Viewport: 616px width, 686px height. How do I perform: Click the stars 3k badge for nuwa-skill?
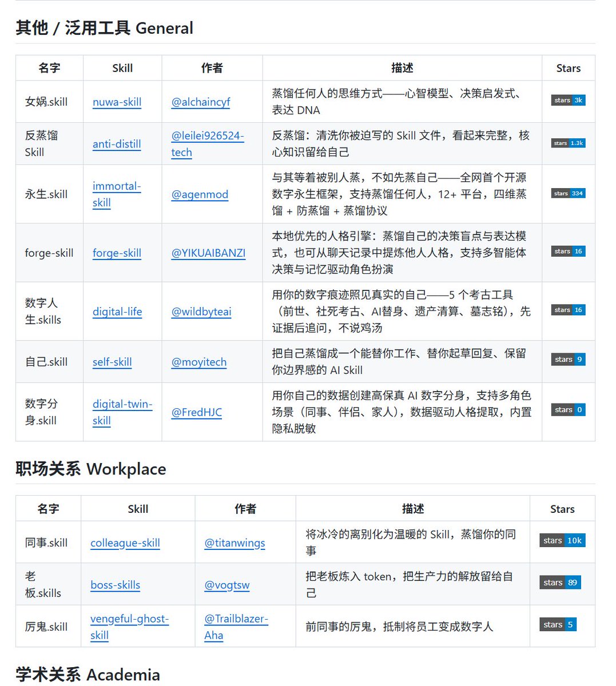568,100
